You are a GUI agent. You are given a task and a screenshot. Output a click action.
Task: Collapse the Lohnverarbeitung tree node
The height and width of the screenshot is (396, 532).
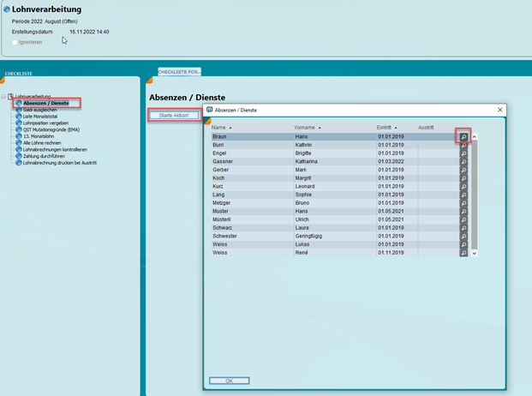(x=4, y=97)
